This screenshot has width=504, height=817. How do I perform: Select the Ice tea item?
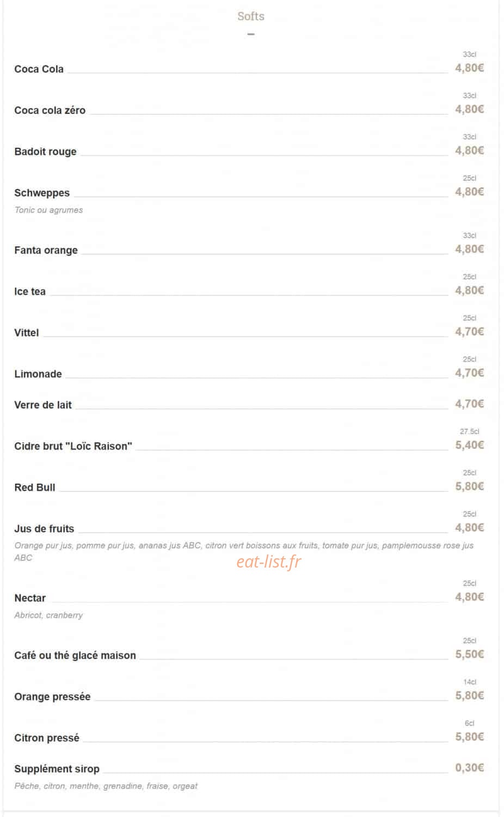(30, 291)
